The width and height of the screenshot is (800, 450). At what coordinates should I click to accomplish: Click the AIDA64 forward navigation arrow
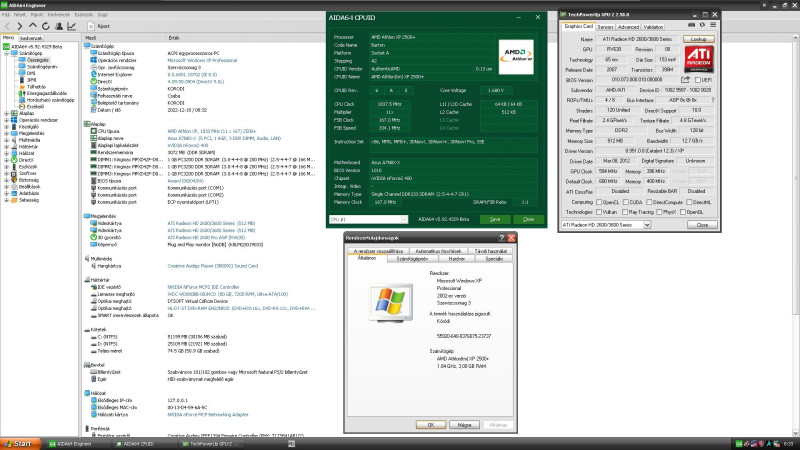pyautogui.click(x=20, y=26)
